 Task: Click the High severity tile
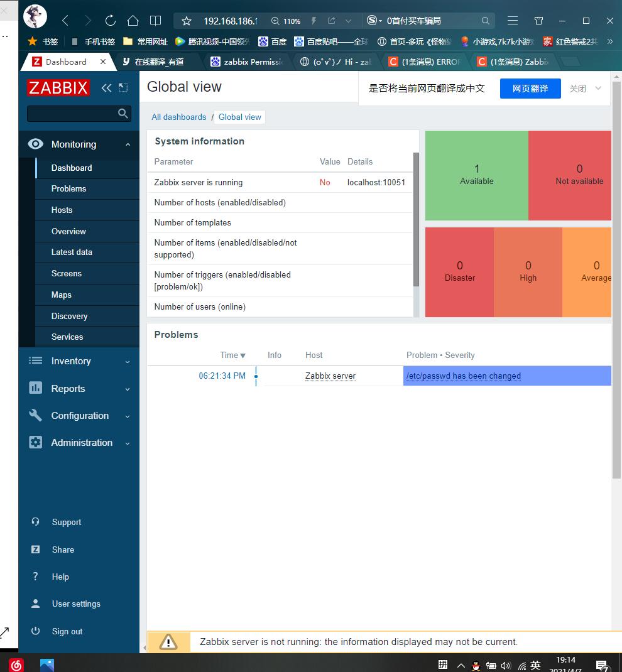point(528,272)
